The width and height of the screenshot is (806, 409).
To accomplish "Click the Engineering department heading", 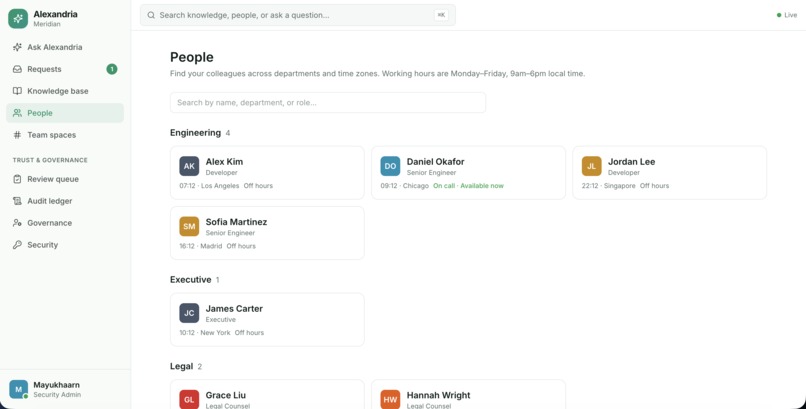I will (x=195, y=133).
